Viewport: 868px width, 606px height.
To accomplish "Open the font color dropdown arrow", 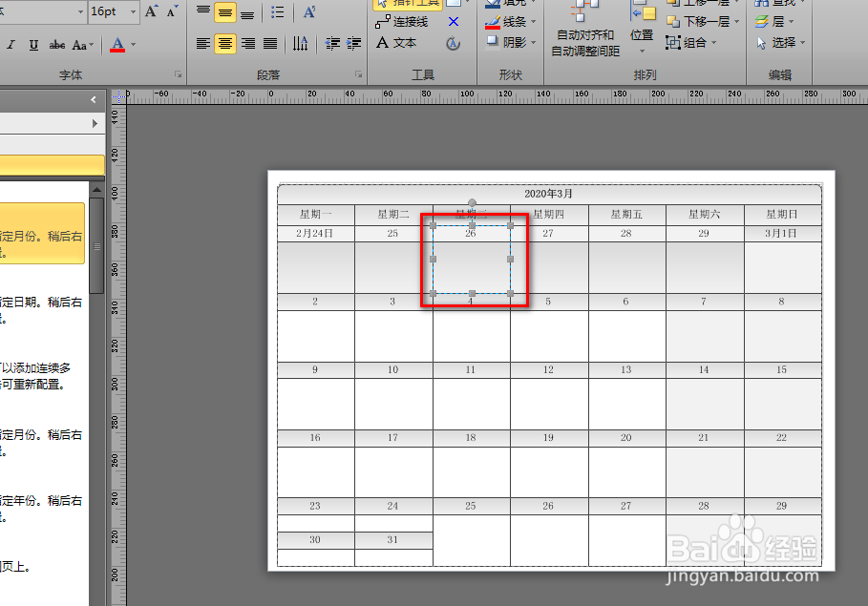I will 134,44.
